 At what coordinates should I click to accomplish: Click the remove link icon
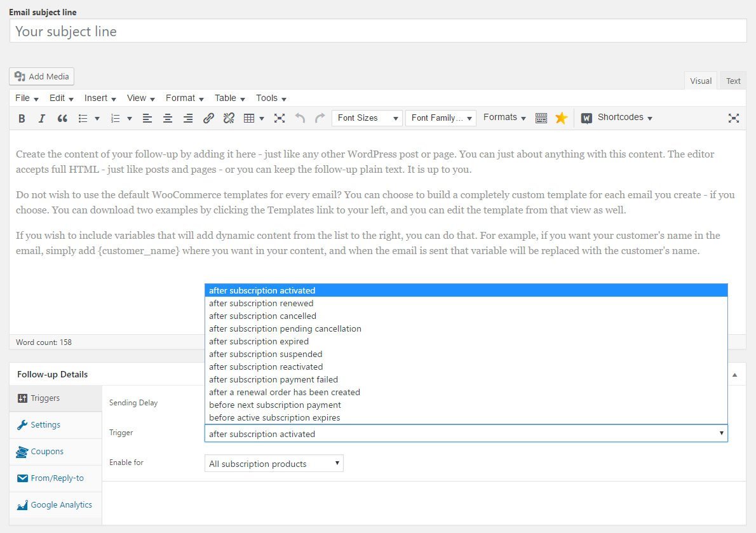(229, 118)
